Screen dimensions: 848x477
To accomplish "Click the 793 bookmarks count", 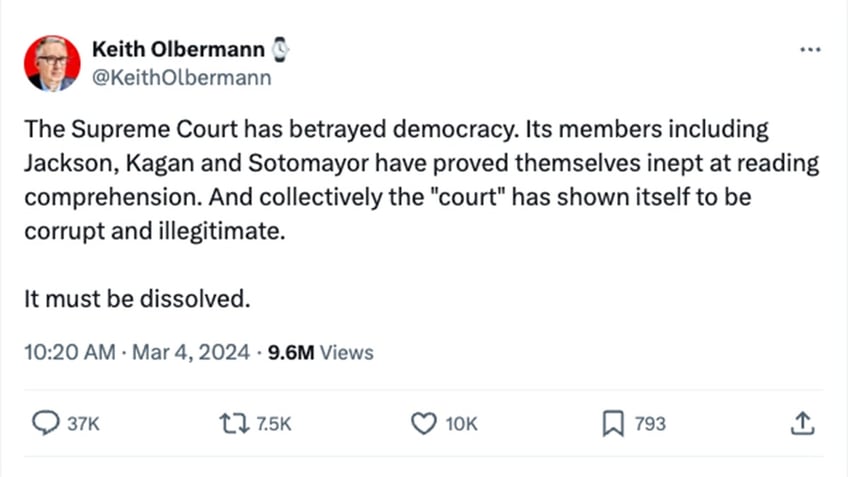I will [x=650, y=425].
